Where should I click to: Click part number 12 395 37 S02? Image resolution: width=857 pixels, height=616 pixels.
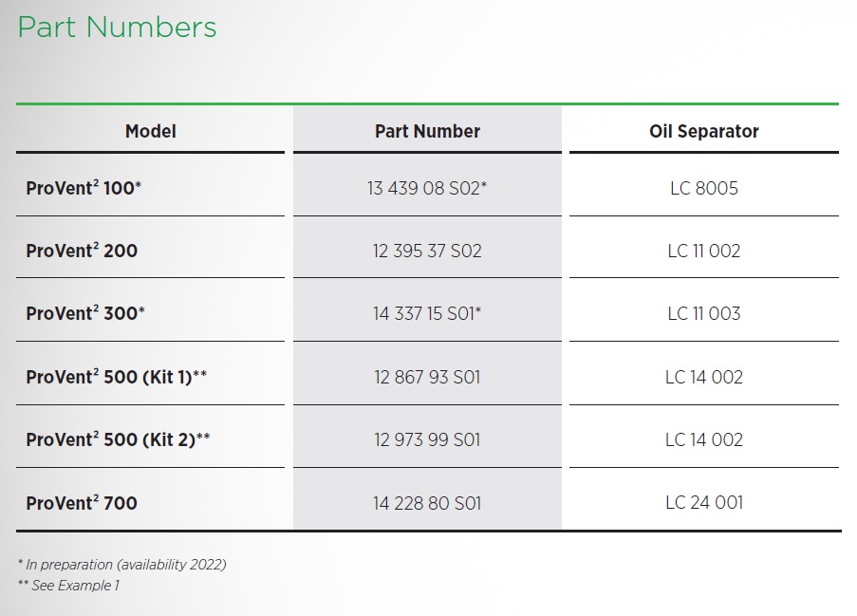pos(427,251)
